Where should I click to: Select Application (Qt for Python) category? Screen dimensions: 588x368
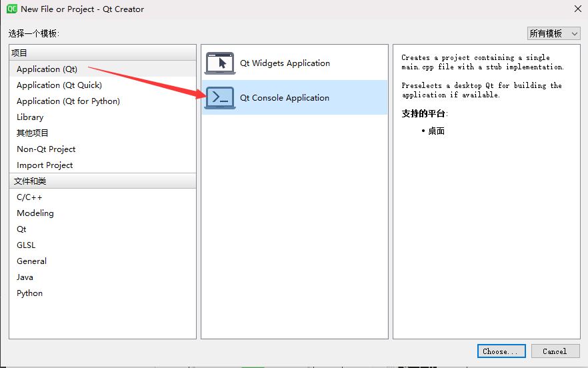103,101
